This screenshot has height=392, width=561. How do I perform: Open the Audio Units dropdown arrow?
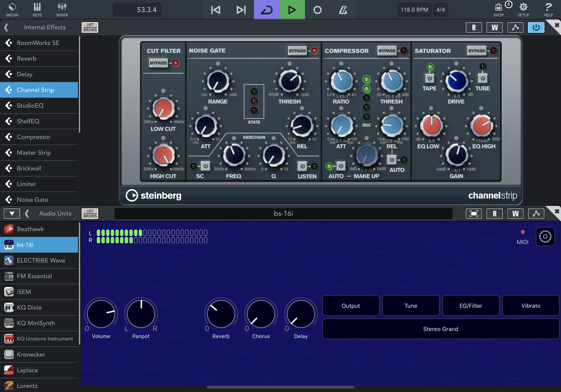point(12,214)
